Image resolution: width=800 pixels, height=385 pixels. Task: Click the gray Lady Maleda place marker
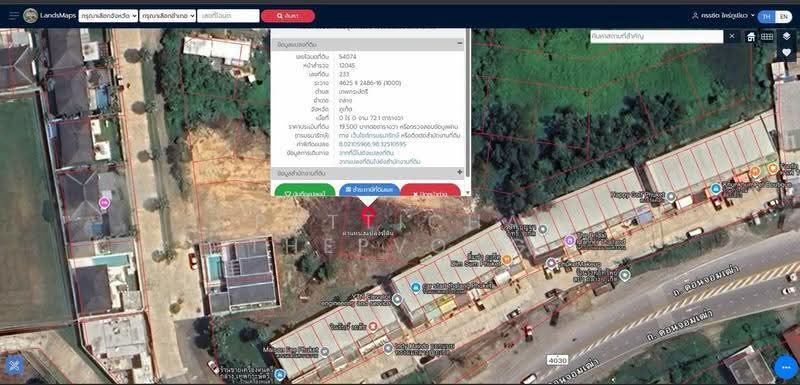[388, 348]
